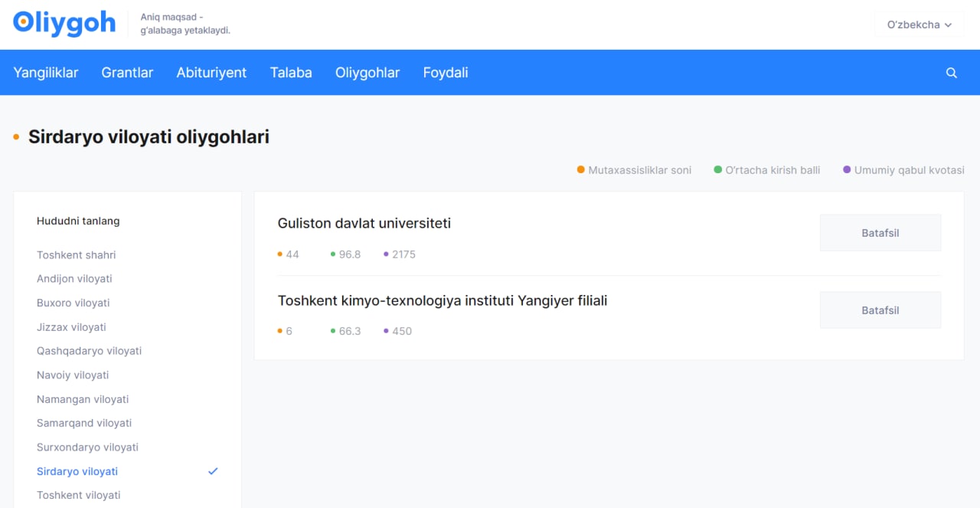Image resolution: width=980 pixels, height=508 pixels.
Task: Click the orange Mutaxassisliklar soni legend dot
Action: (x=581, y=170)
